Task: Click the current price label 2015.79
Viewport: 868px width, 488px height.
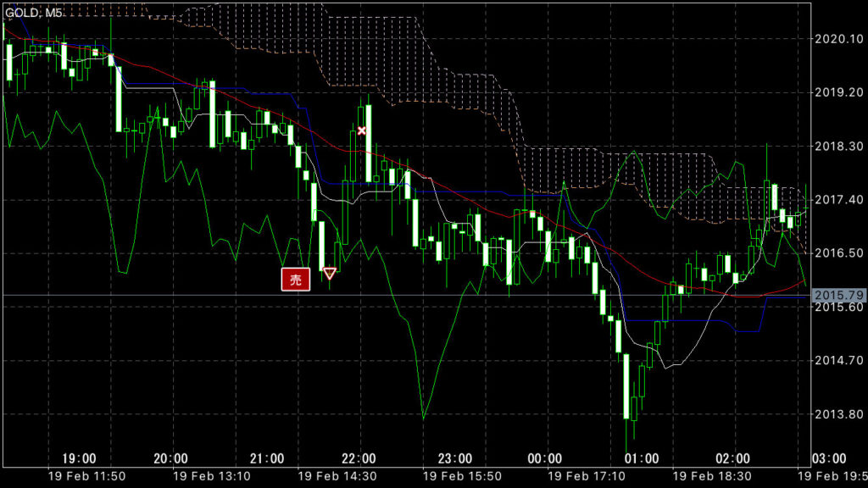Action: pyautogui.click(x=839, y=296)
